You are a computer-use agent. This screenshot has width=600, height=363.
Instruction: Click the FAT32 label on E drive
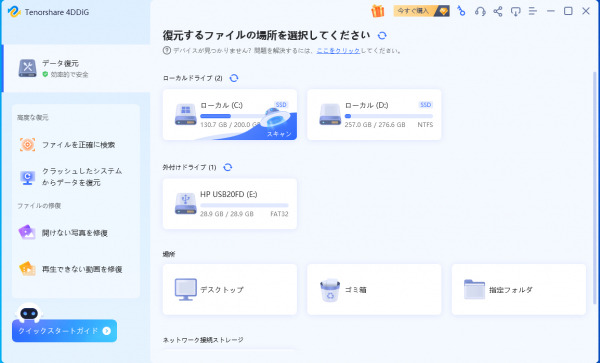pos(279,214)
